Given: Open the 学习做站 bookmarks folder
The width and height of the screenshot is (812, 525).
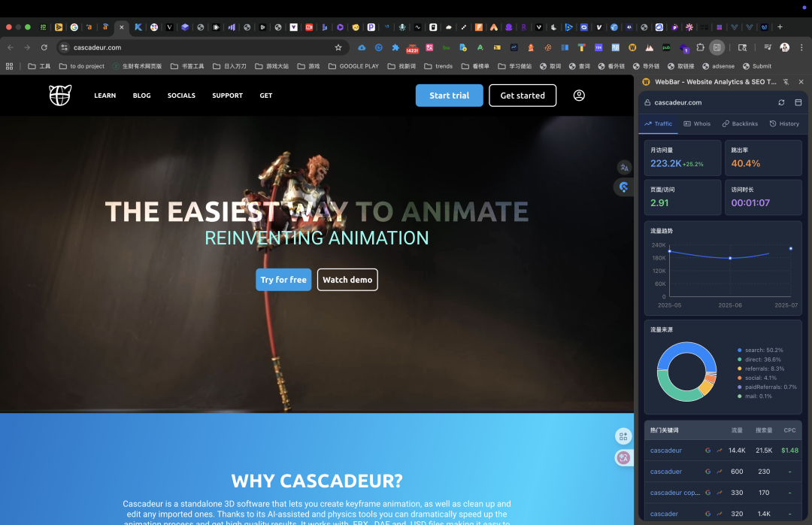Looking at the screenshot, I should point(515,66).
